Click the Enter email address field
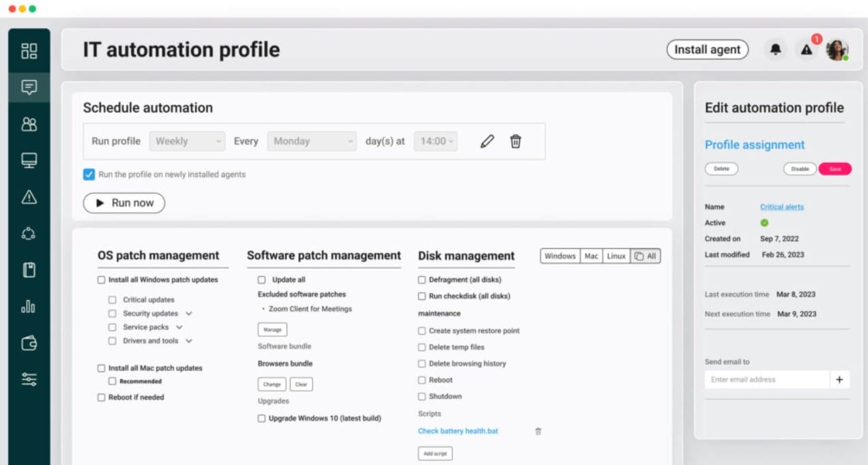Image resolution: width=868 pixels, height=465 pixels. coord(766,380)
